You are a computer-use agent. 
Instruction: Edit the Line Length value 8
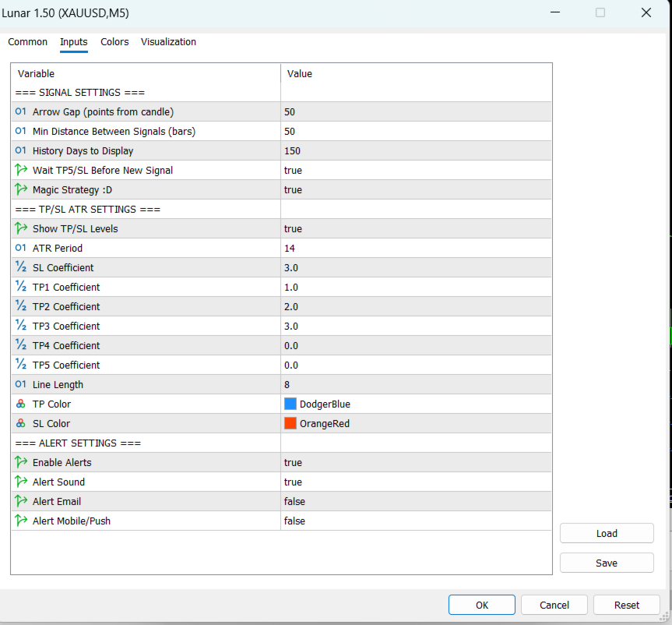(416, 385)
